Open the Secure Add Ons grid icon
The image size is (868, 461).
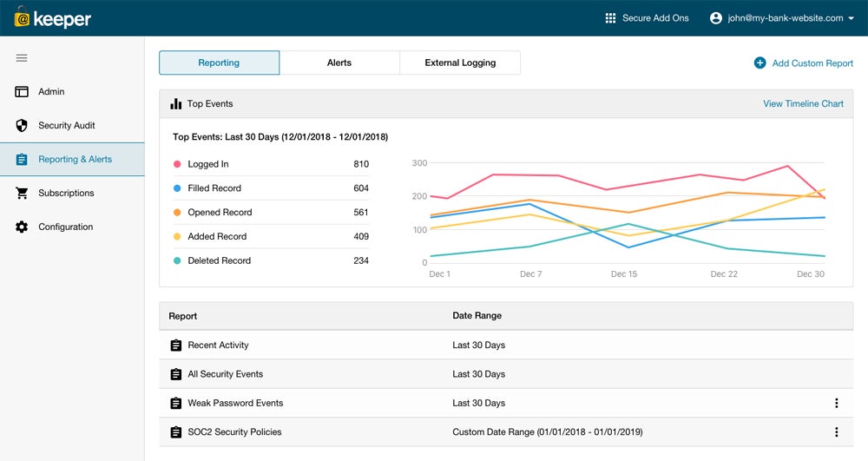pyautogui.click(x=610, y=18)
